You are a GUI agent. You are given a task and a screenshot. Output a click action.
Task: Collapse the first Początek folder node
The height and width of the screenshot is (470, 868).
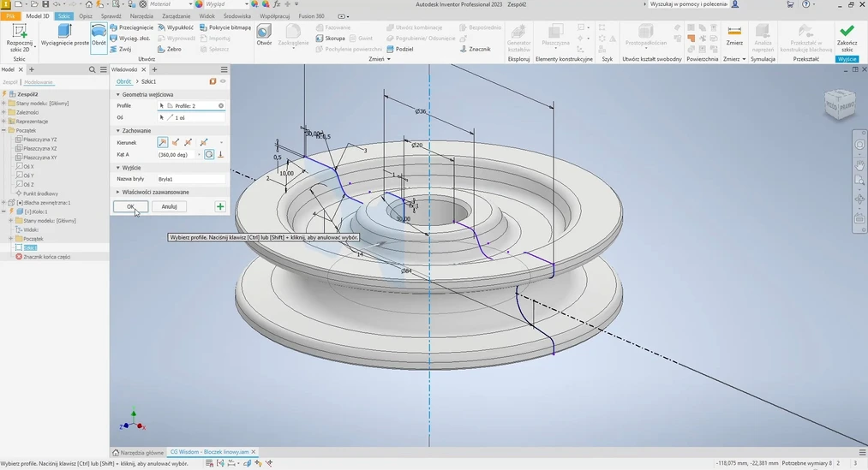click(x=4, y=130)
